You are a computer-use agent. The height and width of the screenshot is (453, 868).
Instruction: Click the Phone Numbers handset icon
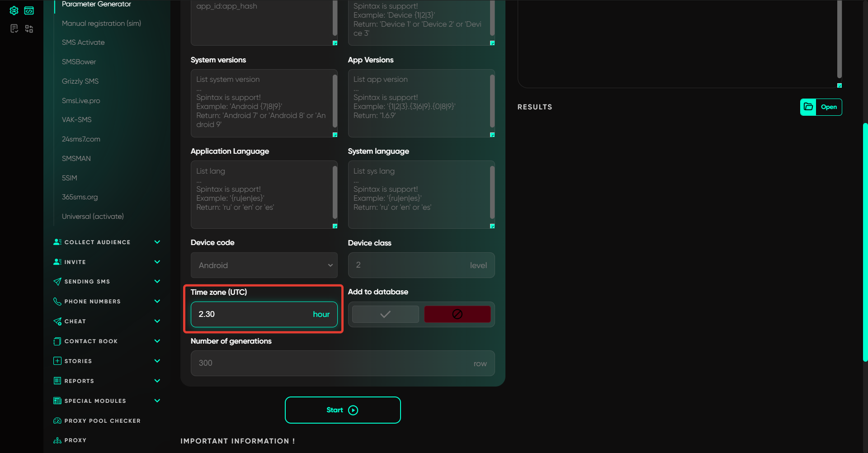57,302
